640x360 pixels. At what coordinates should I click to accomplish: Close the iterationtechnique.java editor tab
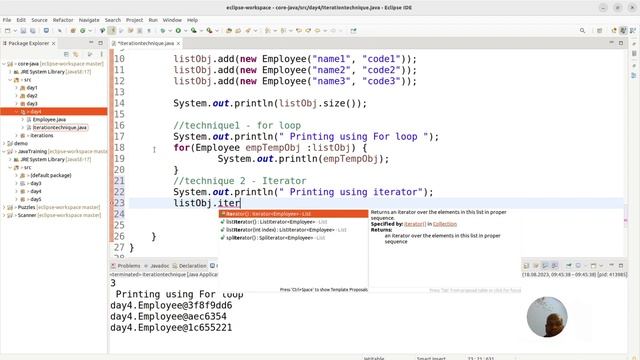point(178,43)
